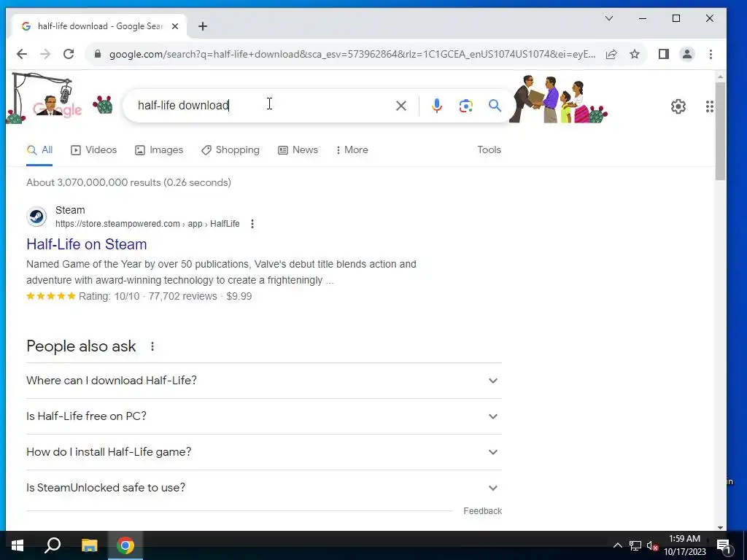Open Google quick settings gear
Screen dimensions: 747x560
678,106
